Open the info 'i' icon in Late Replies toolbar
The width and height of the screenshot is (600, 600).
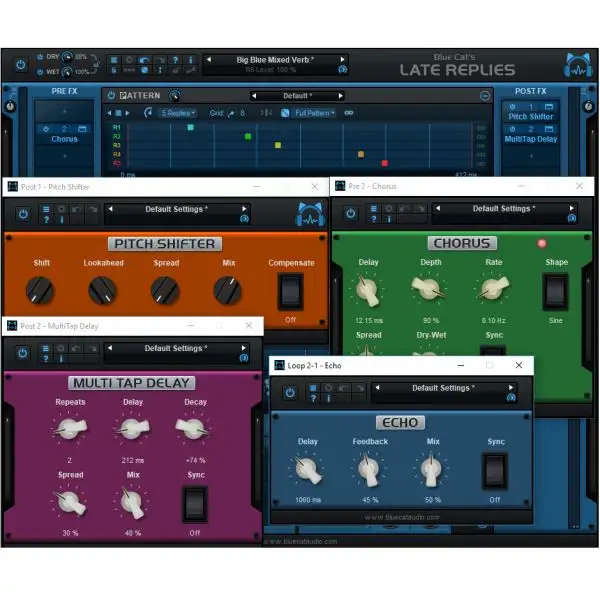point(190,60)
